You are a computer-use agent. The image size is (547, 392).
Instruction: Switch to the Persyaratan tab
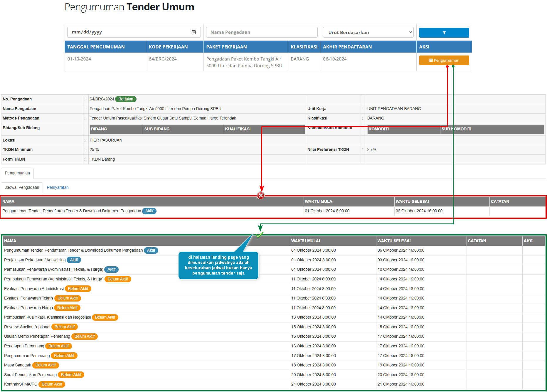(58, 187)
